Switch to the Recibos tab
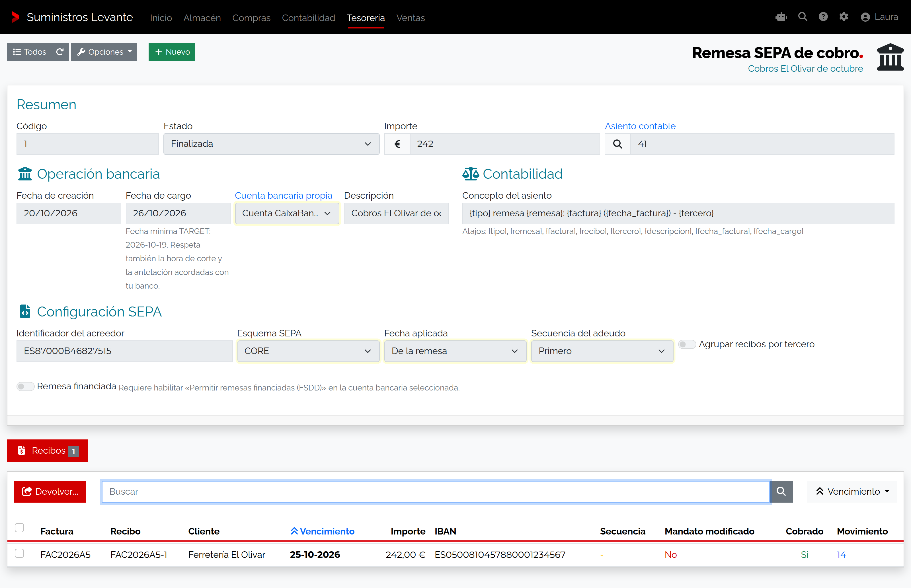911x588 pixels. [x=48, y=451]
